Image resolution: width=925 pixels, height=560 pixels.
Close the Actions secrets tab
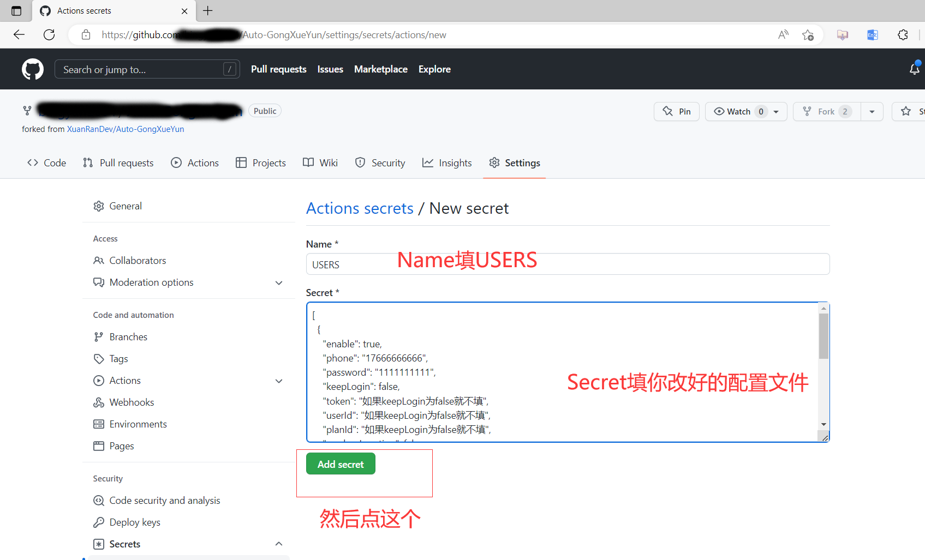[x=184, y=11]
